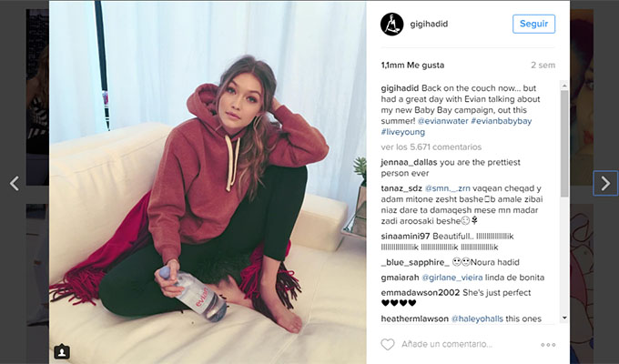Open jennaa_dallas commenter profile
The width and height of the screenshot is (619, 364).
pos(409,162)
